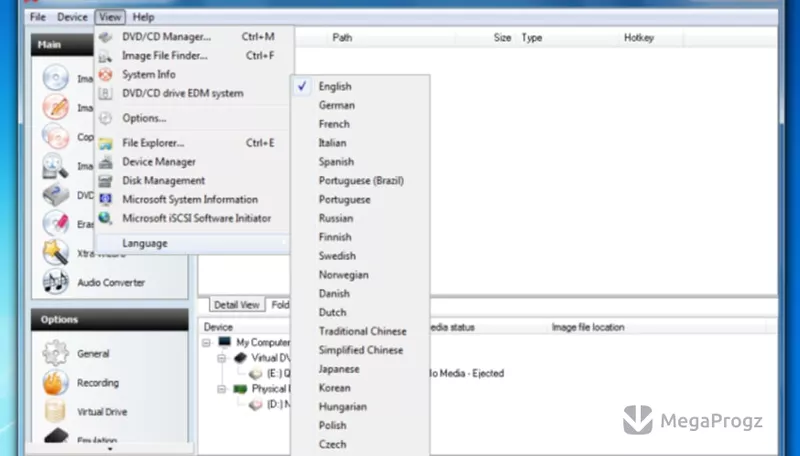Click the Erase disc icon in sidebar
This screenshot has height=456, width=800.
coord(56,223)
